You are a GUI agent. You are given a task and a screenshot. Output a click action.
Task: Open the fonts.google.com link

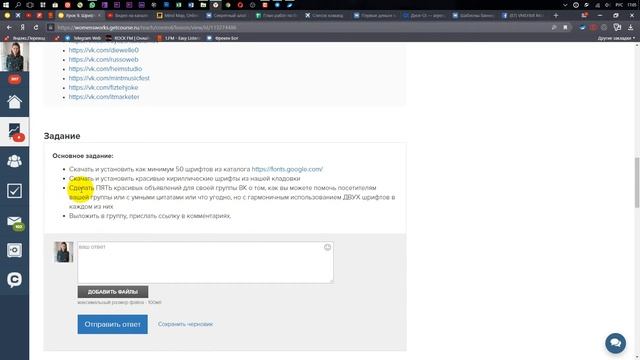287,169
